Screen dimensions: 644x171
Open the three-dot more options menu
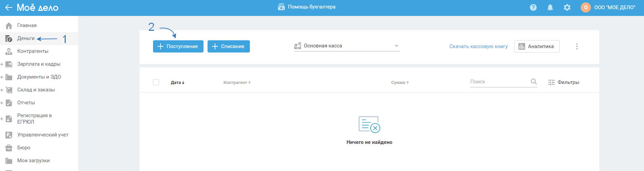577,46
